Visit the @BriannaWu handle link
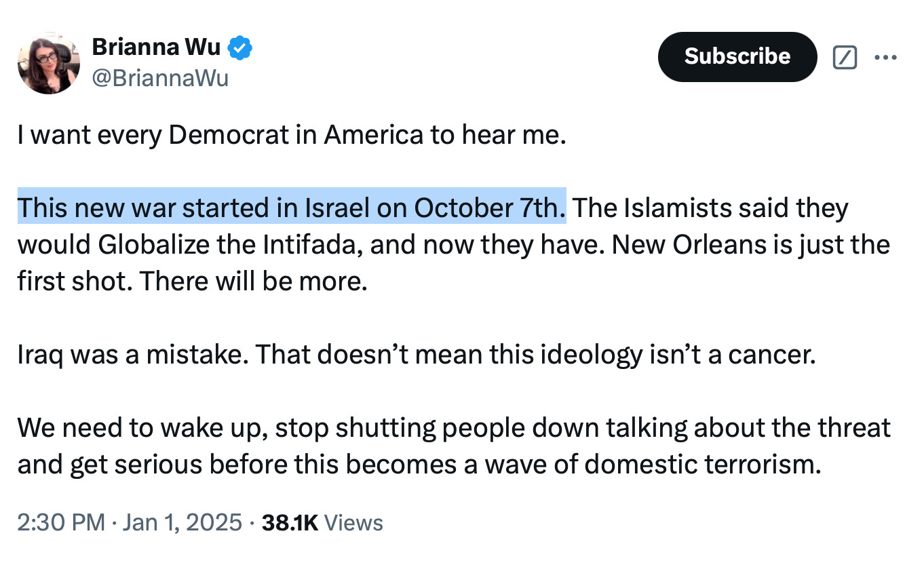 pos(160,79)
